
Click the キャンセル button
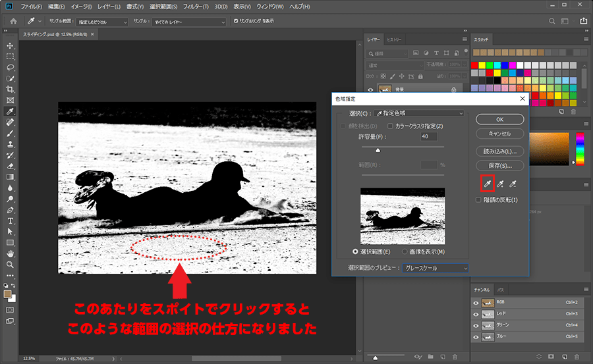pos(499,133)
